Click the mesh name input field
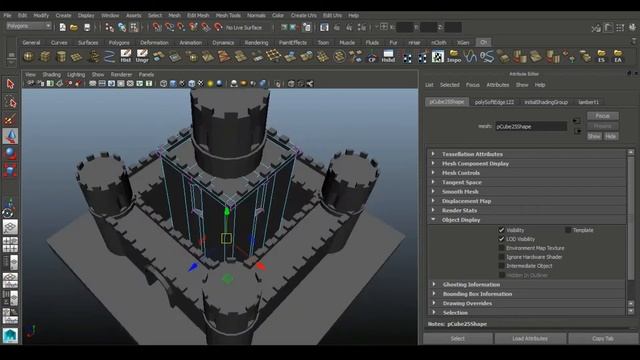640x360 pixels. (531, 127)
